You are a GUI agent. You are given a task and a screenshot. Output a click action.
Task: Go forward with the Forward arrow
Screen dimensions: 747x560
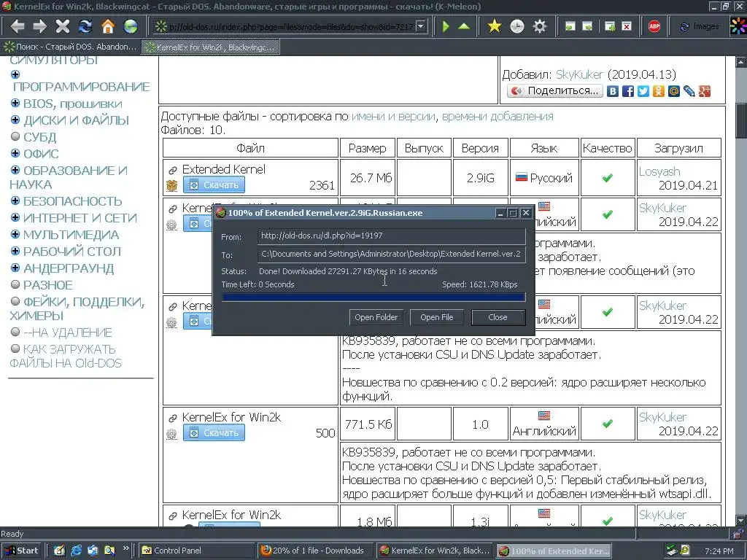pyautogui.click(x=40, y=26)
